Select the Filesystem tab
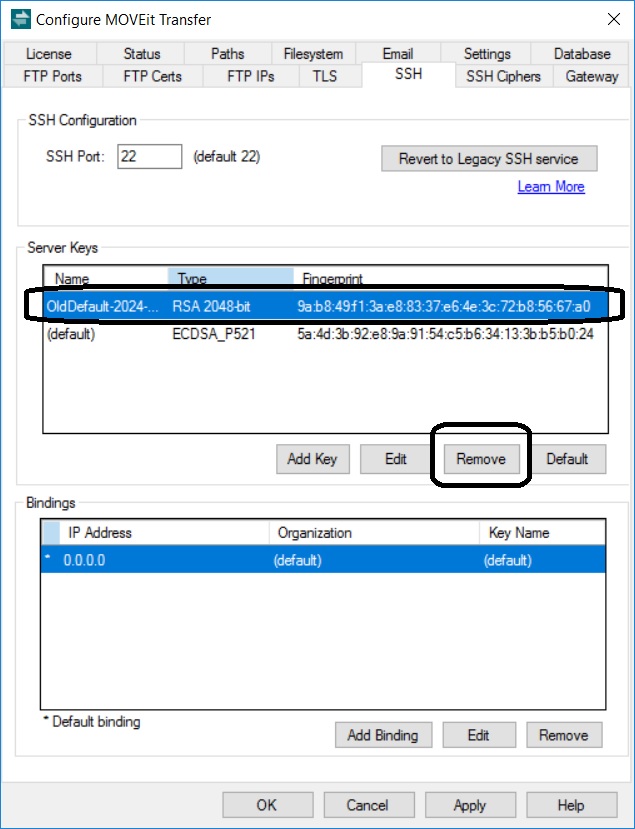This screenshot has height=829, width=635. (x=313, y=54)
